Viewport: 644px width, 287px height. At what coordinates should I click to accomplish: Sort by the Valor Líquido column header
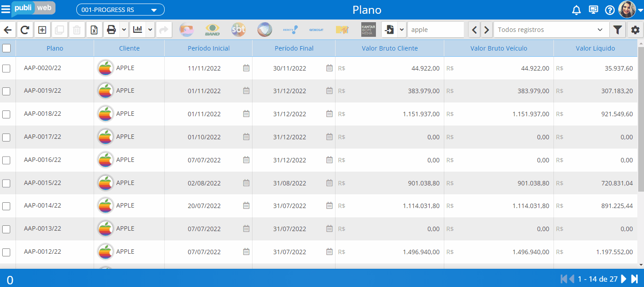(595, 48)
